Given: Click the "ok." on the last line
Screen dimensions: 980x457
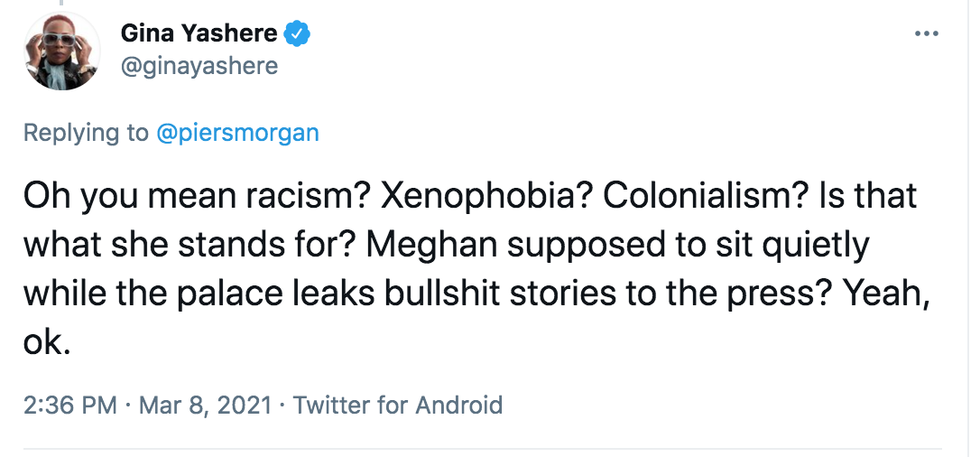Looking at the screenshot, I should coord(46,344).
